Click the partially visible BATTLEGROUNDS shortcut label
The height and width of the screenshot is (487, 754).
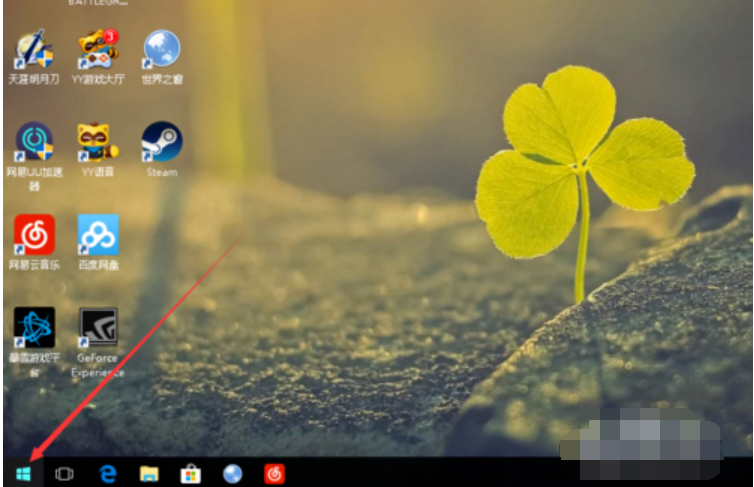coord(98,3)
